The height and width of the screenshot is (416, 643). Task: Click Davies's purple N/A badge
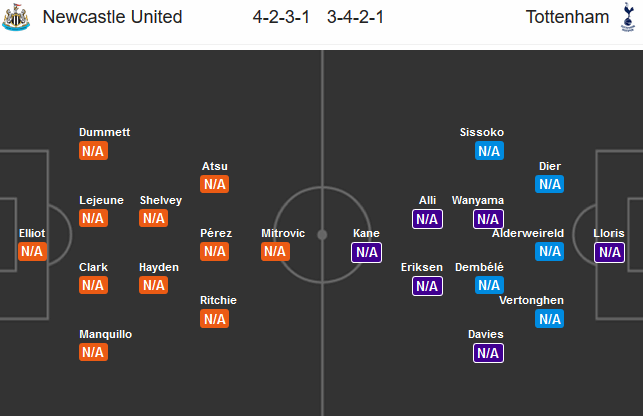point(489,352)
